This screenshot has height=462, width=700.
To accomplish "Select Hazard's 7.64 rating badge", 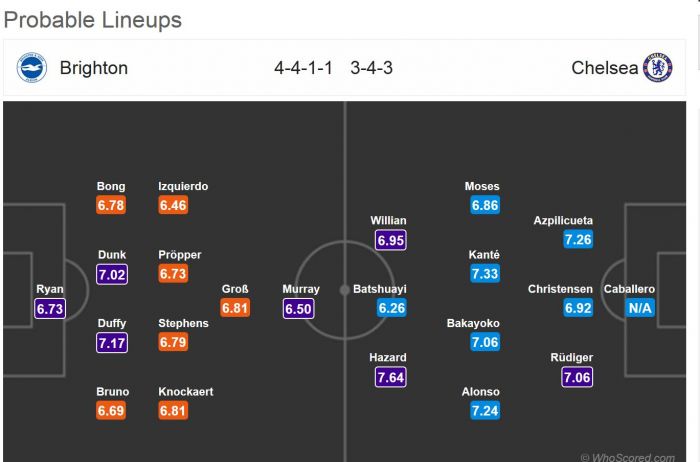I will tap(391, 376).
